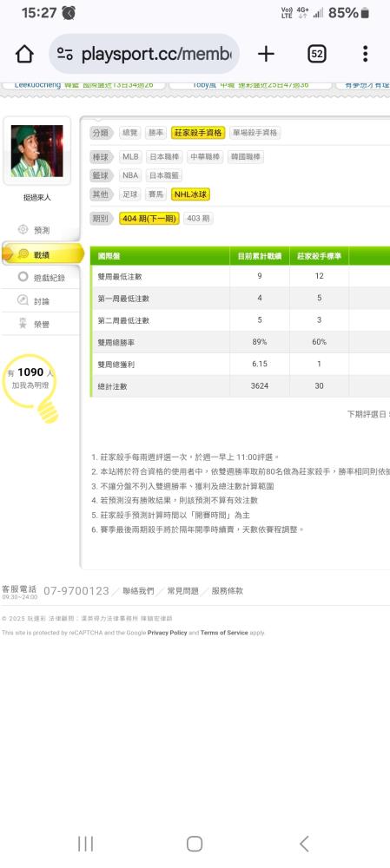Select period 403 期

tap(198, 218)
